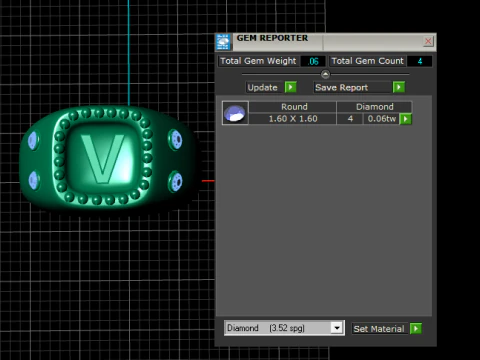Viewport: 480px width, 360px height.
Task: Click the Total Gem Weight value .06
Action: point(313,61)
